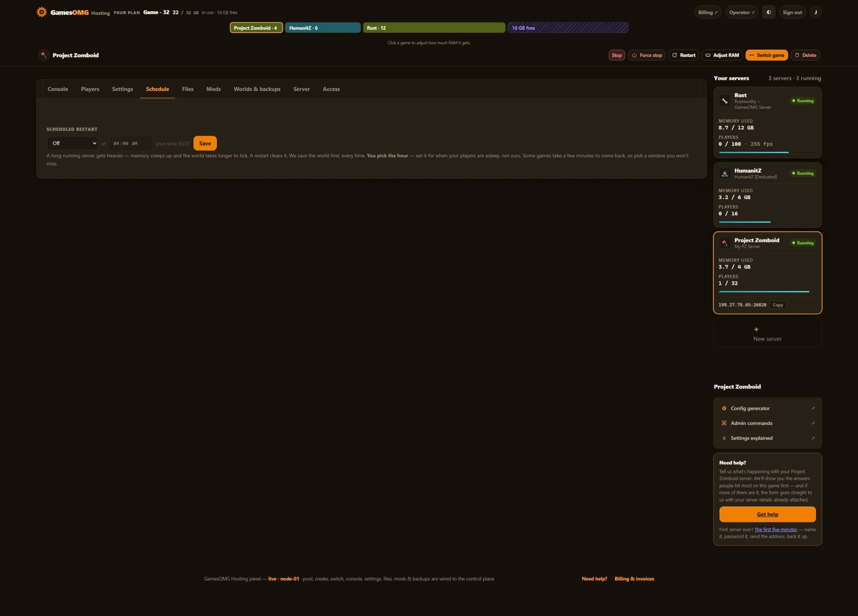Save the scheduled restart setting
Screen dimensions: 858x616
click(205, 143)
